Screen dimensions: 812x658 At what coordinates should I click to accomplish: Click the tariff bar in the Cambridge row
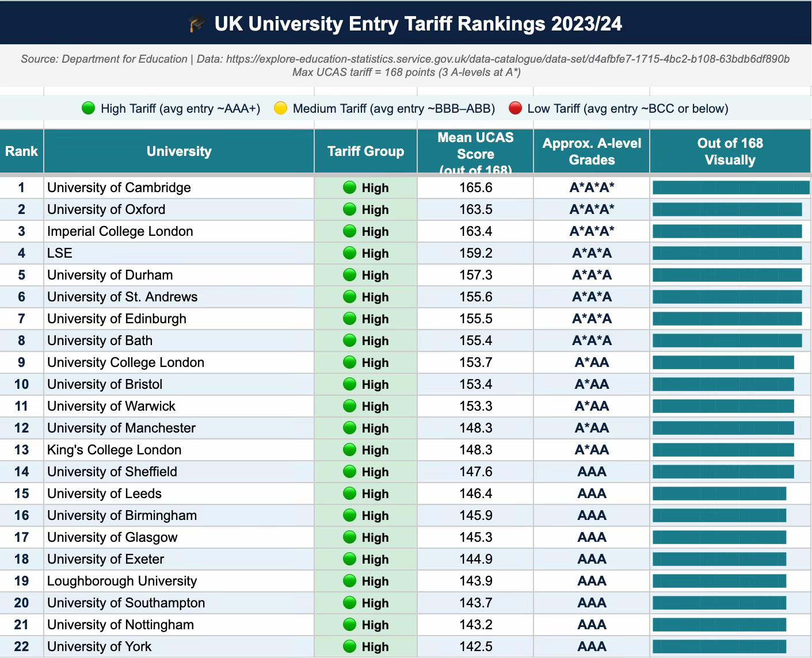tap(731, 188)
